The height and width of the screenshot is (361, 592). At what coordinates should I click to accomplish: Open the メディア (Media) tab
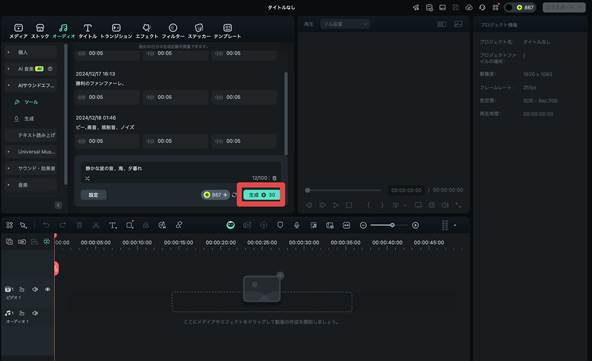18,31
